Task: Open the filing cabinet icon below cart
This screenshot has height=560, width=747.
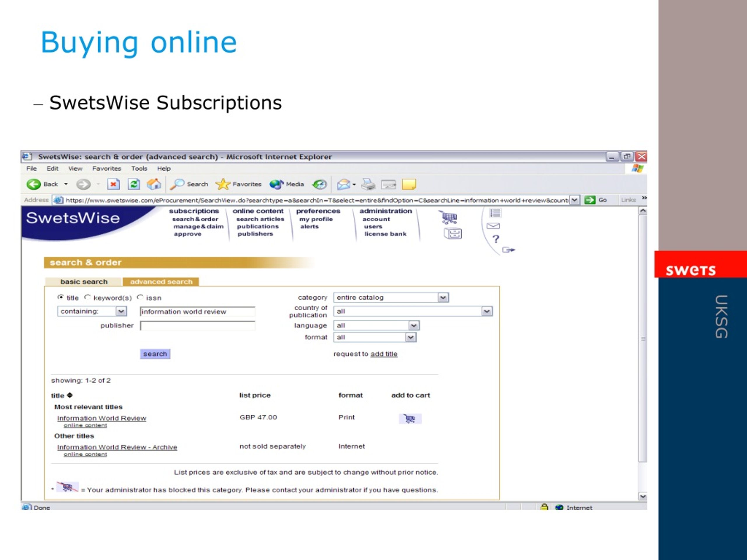Action: [x=453, y=234]
